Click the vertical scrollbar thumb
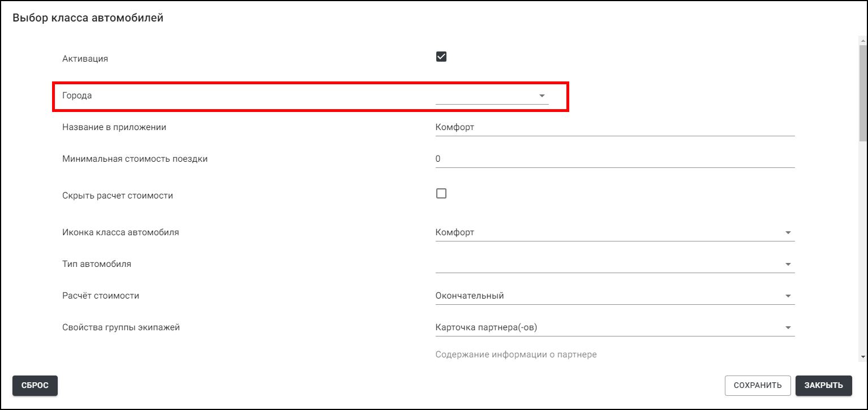The image size is (868, 410). click(x=862, y=90)
